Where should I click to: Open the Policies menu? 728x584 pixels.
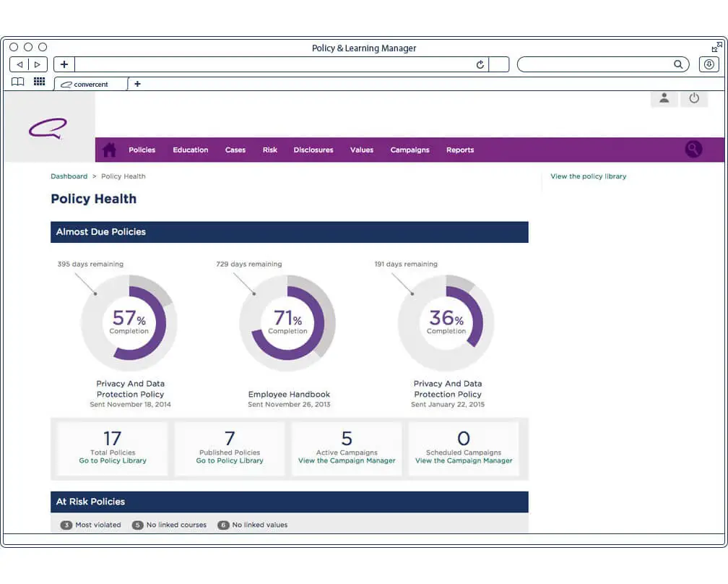click(142, 150)
